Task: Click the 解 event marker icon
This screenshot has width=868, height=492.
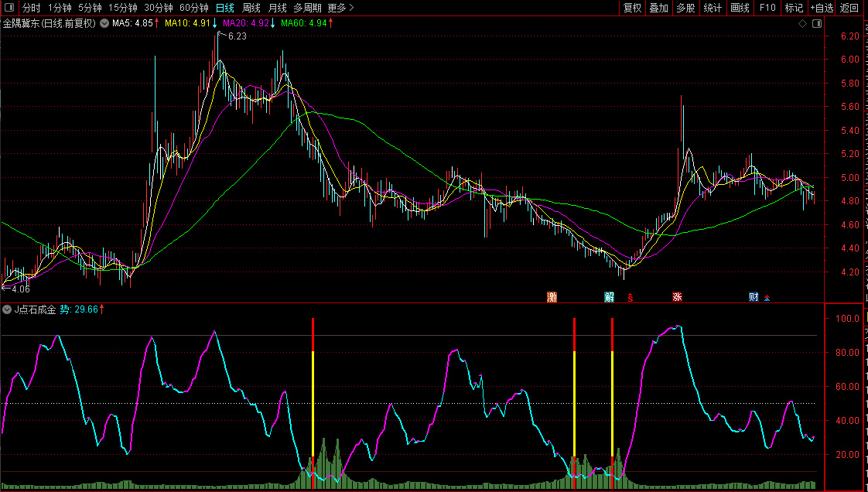Action: (x=609, y=297)
